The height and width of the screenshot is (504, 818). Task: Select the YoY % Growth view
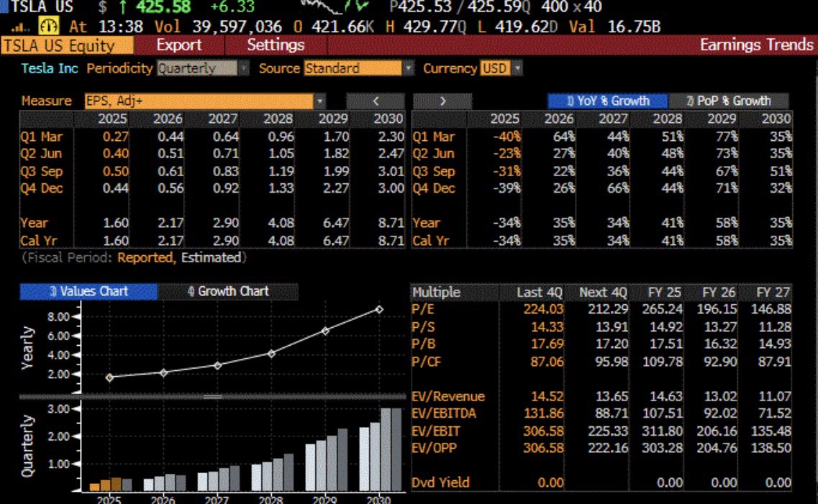[607, 101]
